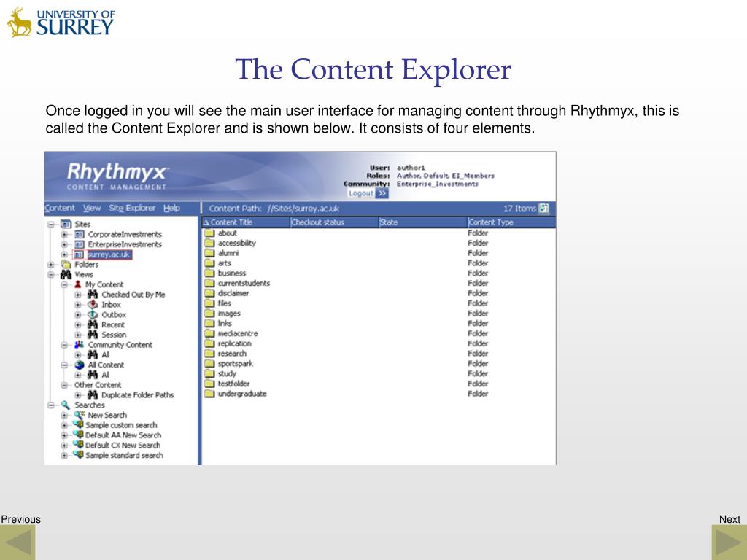Click the Next slide arrow button
Image resolution: width=747 pixels, height=560 pixels.
[729, 542]
